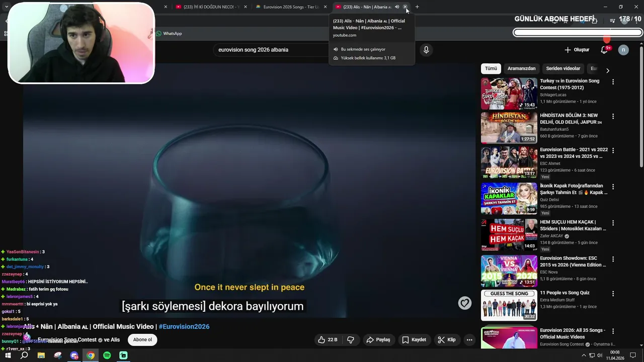Close the İYİ Kİ DOĞDUN NECO tab

246,7
